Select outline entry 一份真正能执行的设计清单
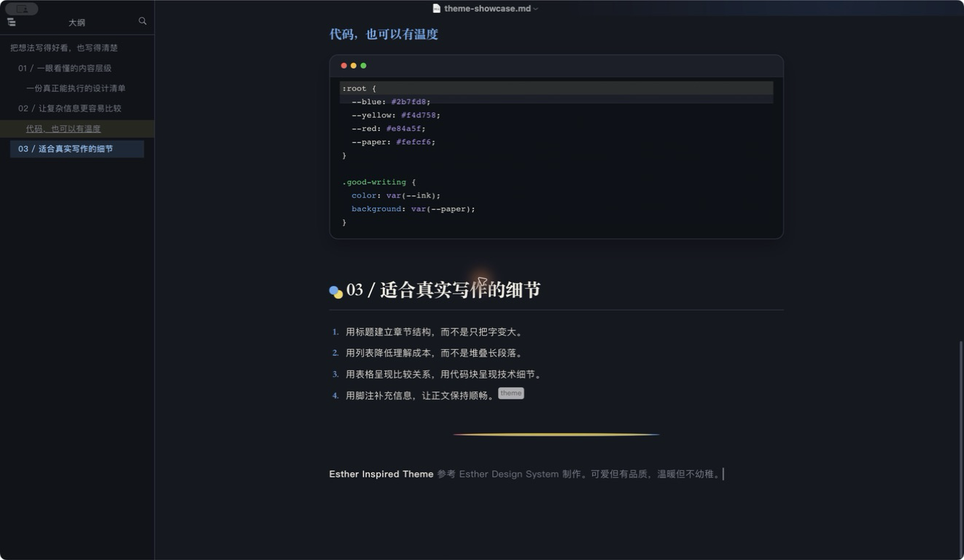Image resolution: width=964 pixels, height=560 pixels. coord(76,88)
